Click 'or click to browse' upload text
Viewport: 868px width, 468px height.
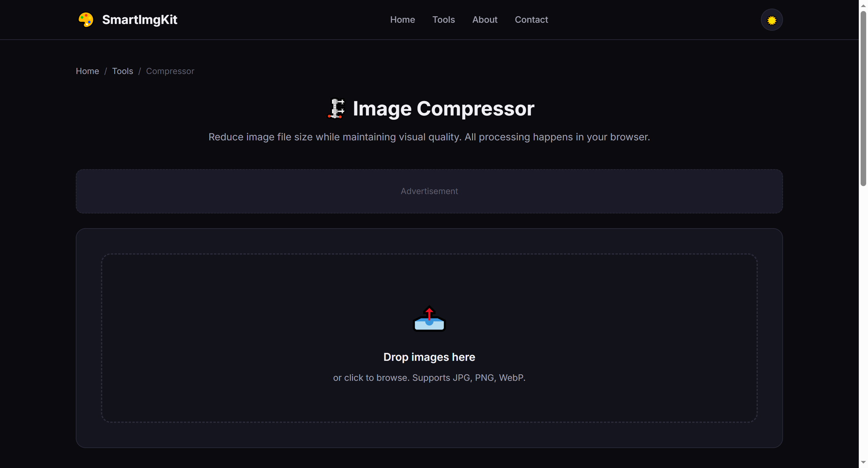point(429,378)
